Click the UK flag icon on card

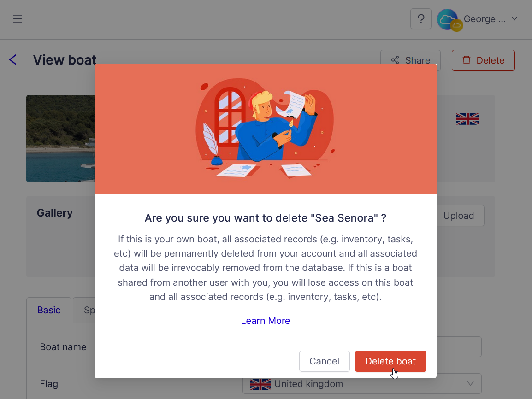[467, 119]
